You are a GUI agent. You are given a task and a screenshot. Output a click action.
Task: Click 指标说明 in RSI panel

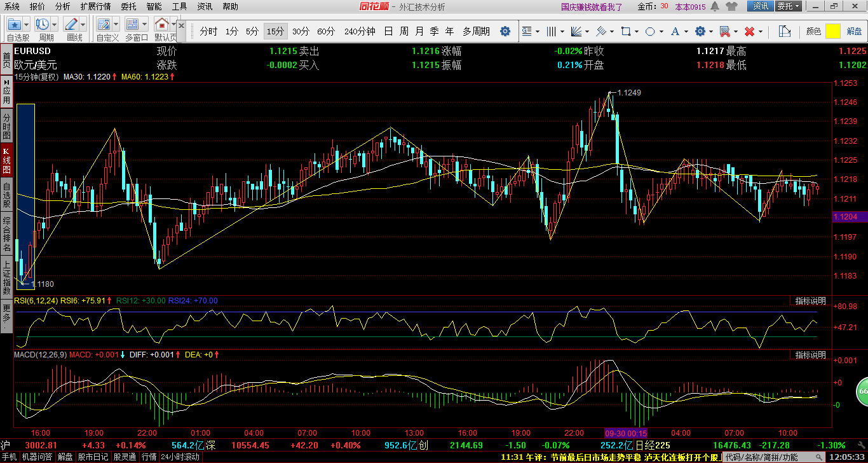point(811,301)
